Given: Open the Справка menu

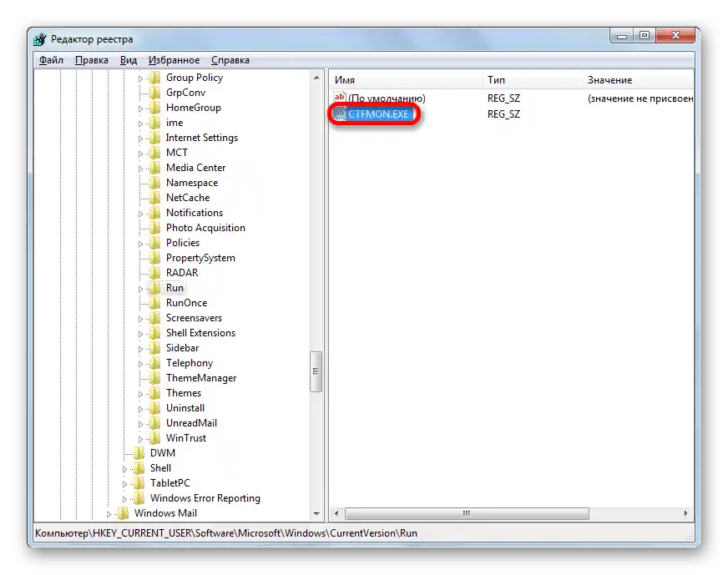Looking at the screenshot, I should point(230,60).
